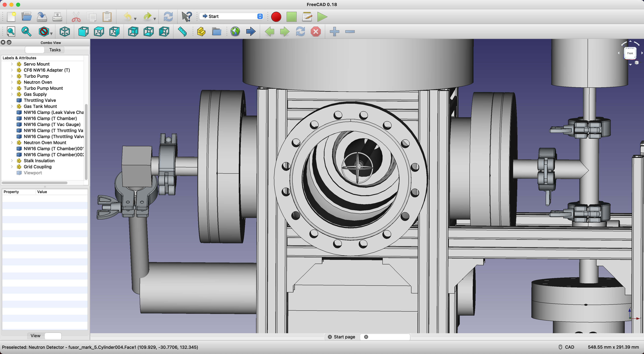Create a group with the folder icon
Viewport: 644px width, 354px height.
tap(217, 32)
